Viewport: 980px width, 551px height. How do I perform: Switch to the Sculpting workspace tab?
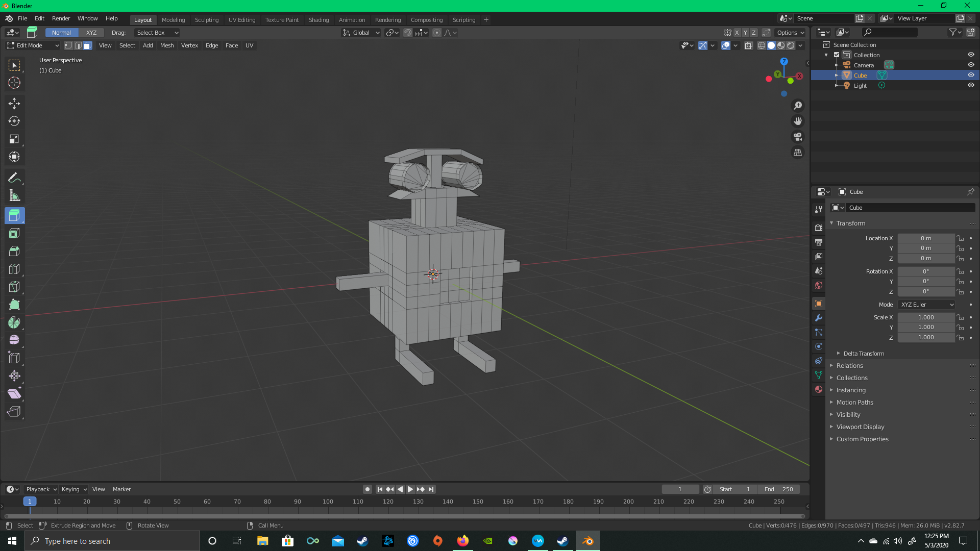pyautogui.click(x=206, y=20)
